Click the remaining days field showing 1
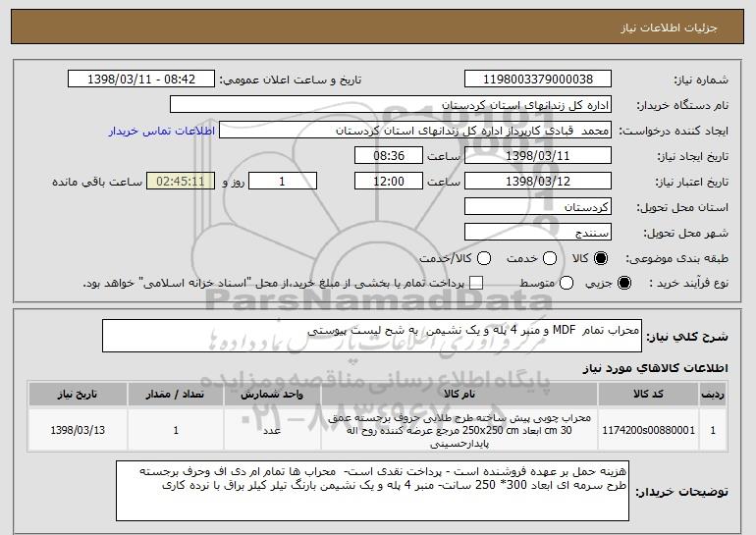The width and height of the screenshot is (756, 535). click(x=283, y=182)
